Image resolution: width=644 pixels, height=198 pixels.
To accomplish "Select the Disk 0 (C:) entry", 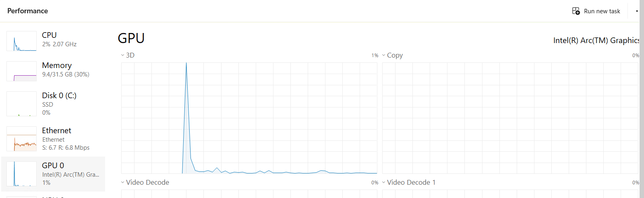I will [x=59, y=96].
